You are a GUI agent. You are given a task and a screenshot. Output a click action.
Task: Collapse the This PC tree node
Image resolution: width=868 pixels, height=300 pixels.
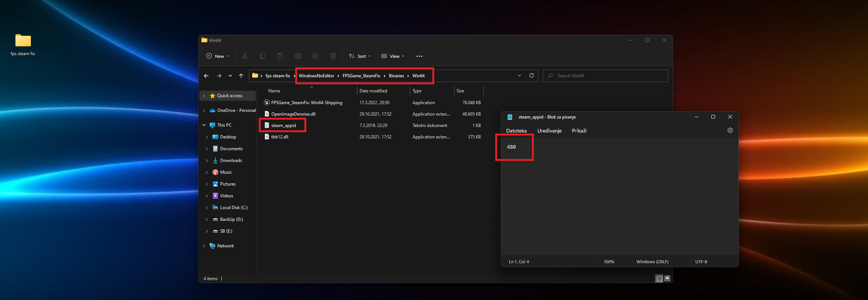tap(204, 125)
